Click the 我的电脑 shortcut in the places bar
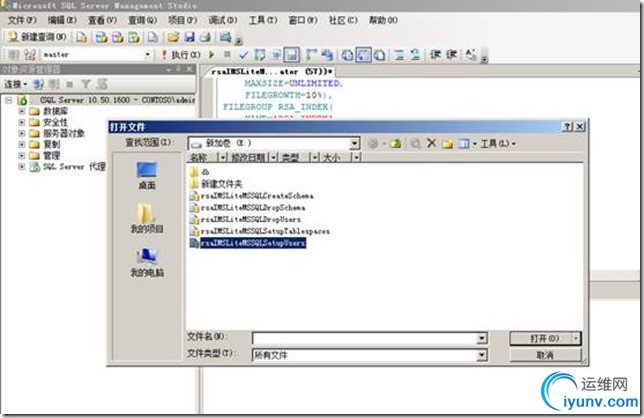 click(147, 263)
